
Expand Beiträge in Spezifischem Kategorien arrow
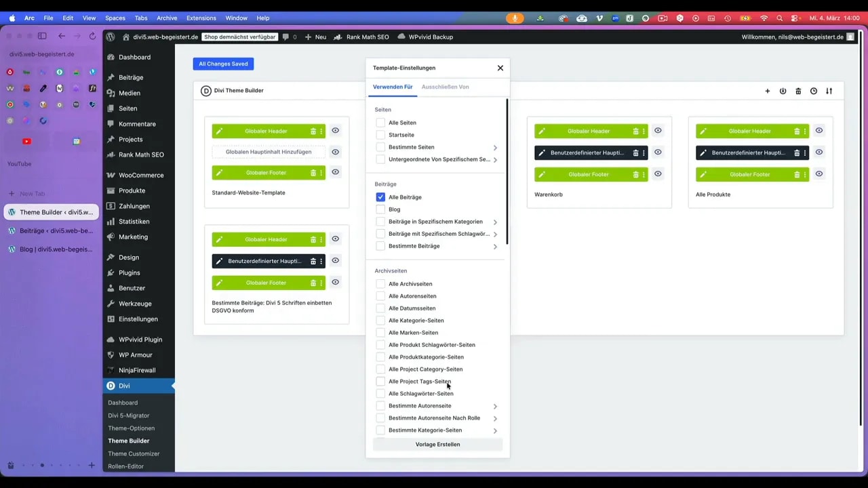pyautogui.click(x=495, y=222)
